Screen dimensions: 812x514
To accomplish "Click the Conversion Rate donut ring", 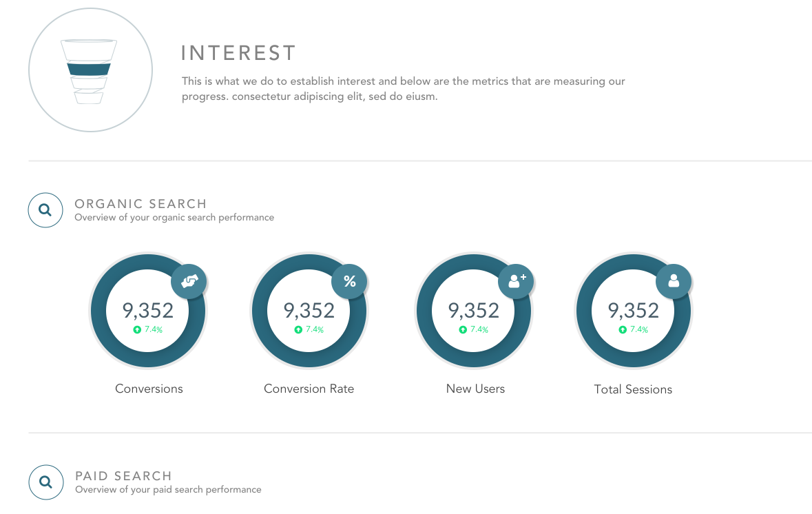I will click(264, 345).
